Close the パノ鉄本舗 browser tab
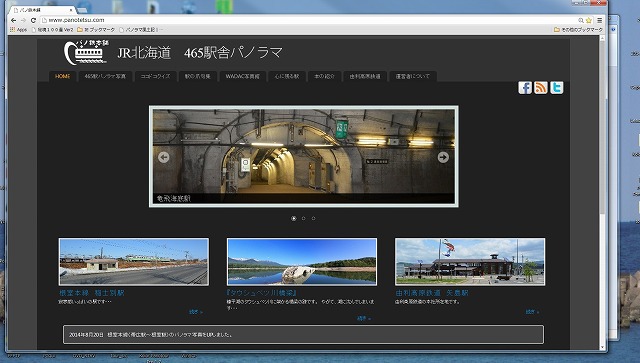The image size is (640, 363). click(x=71, y=10)
